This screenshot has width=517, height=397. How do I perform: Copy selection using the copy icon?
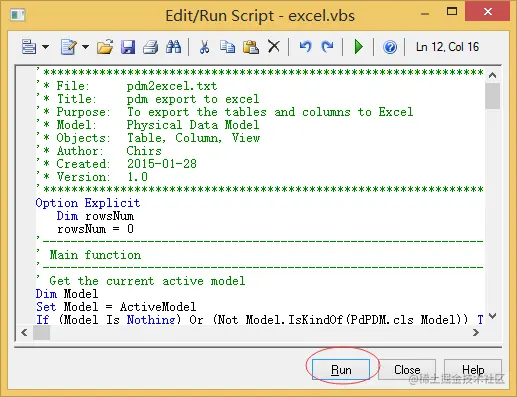pyautogui.click(x=228, y=47)
